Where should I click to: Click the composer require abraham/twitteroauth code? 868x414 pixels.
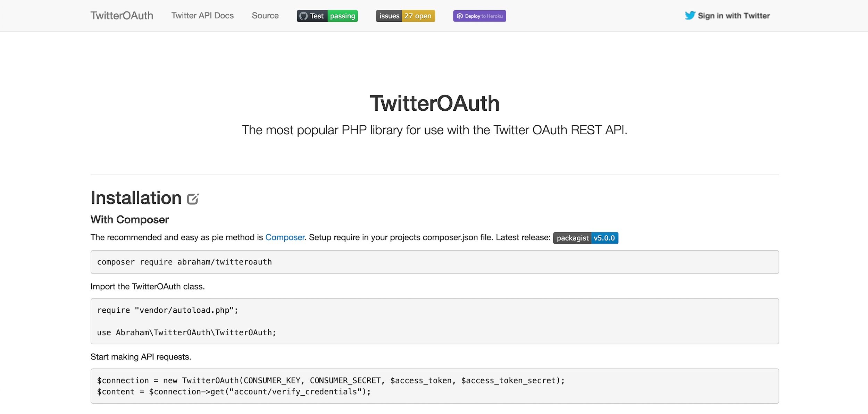pyautogui.click(x=184, y=262)
